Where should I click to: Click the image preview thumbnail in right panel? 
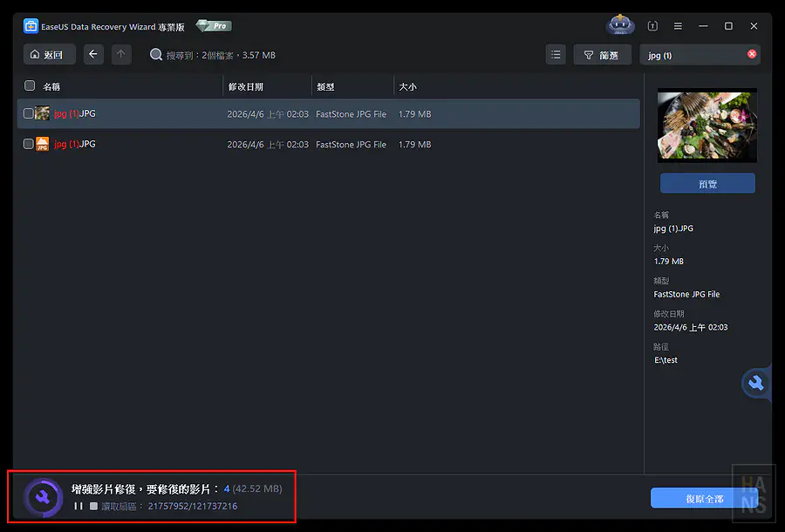(x=706, y=125)
